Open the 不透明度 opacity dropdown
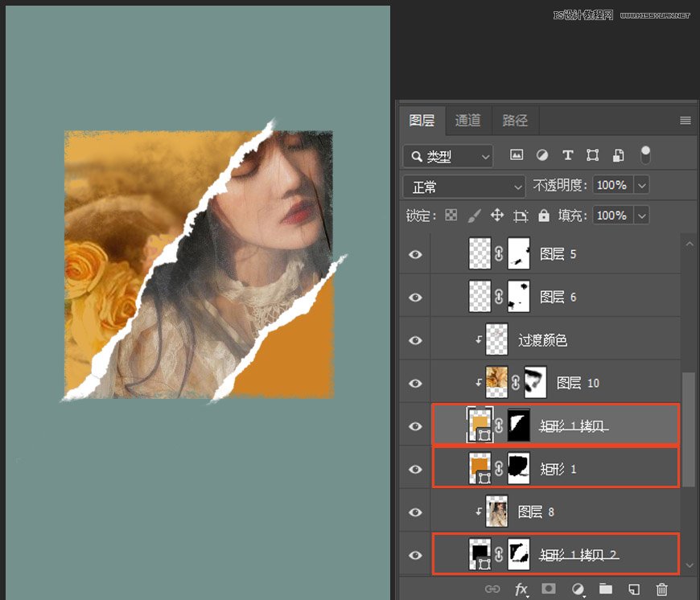 pyautogui.click(x=641, y=185)
